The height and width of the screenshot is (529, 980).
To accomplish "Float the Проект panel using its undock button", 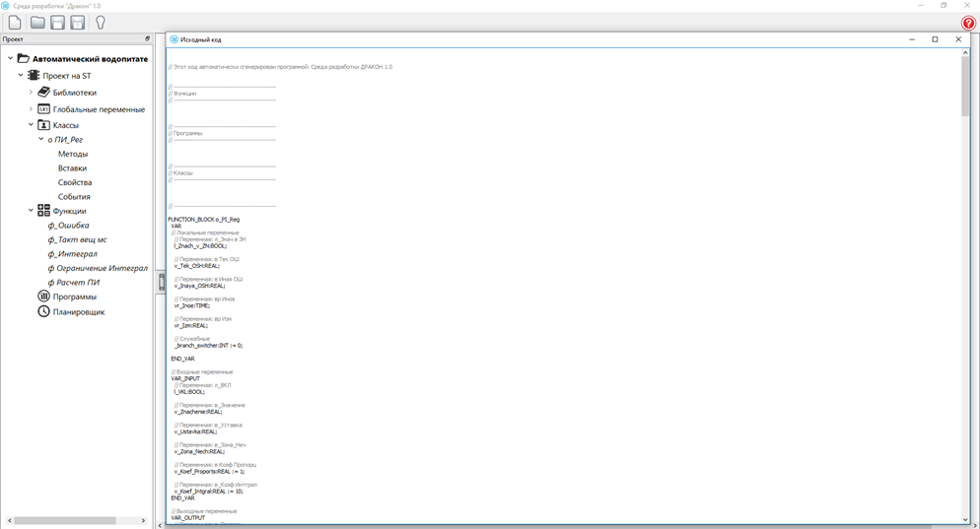I will point(148,39).
